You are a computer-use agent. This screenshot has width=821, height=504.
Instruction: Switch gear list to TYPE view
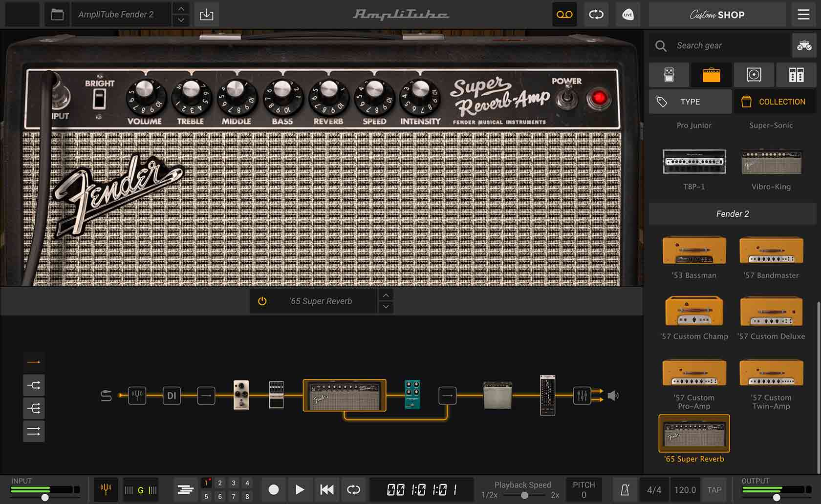pos(690,102)
